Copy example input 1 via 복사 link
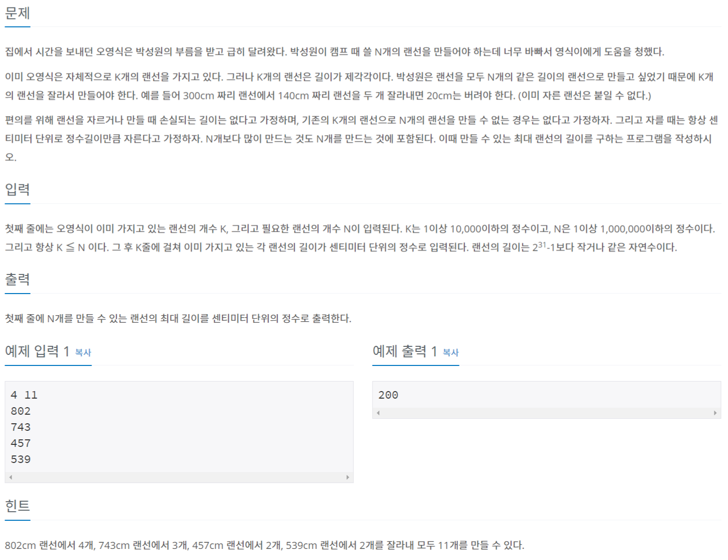 coord(83,352)
